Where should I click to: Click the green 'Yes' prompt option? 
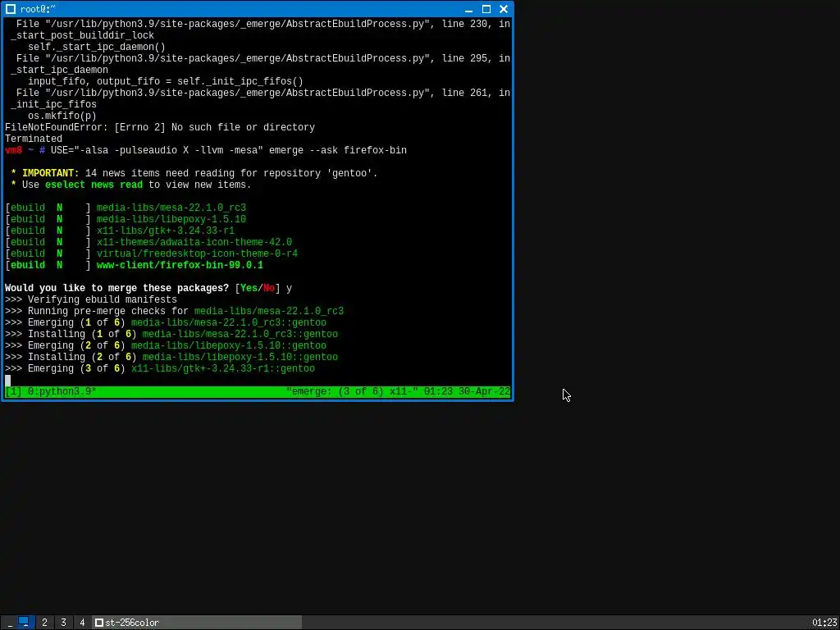pyautogui.click(x=249, y=288)
